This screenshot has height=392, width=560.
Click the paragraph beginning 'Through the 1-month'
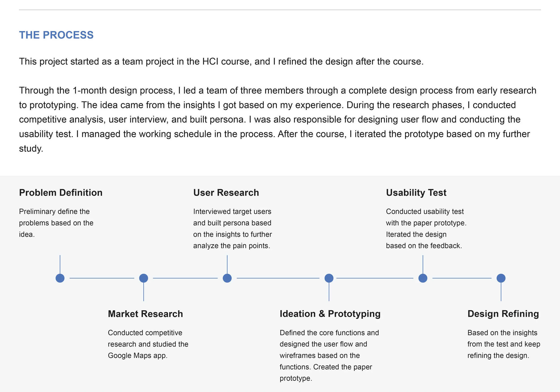(278, 120)
